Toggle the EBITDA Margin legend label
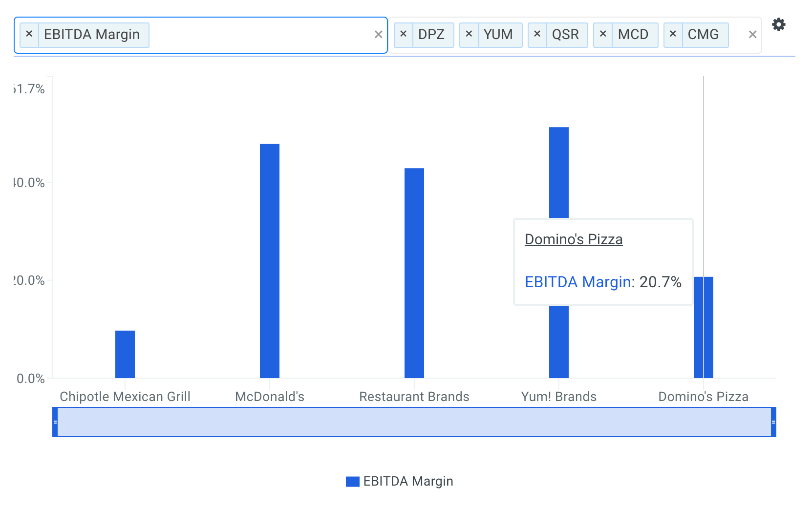Viewport: 812px width, 511px height. click(x=408, y=481)
